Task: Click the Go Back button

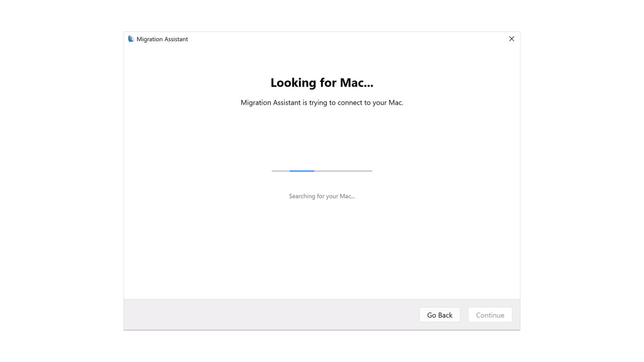Action: click(x=440, y=315)
